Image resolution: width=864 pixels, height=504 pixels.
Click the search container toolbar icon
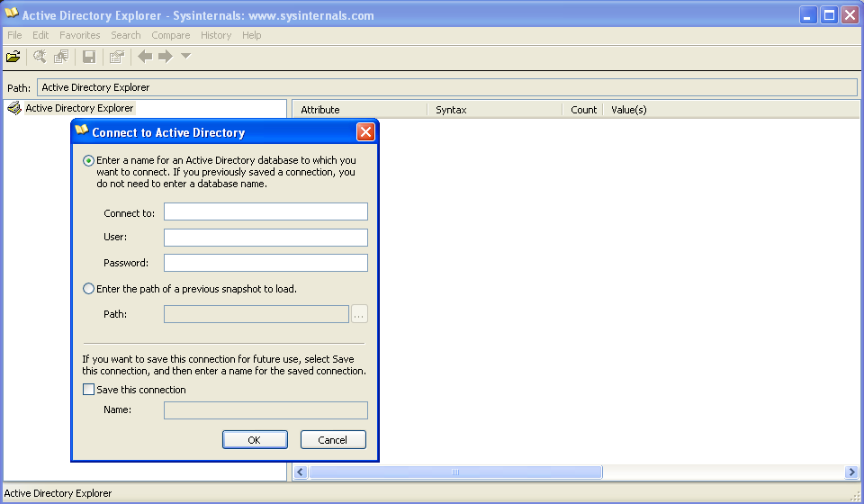point(40,56)
